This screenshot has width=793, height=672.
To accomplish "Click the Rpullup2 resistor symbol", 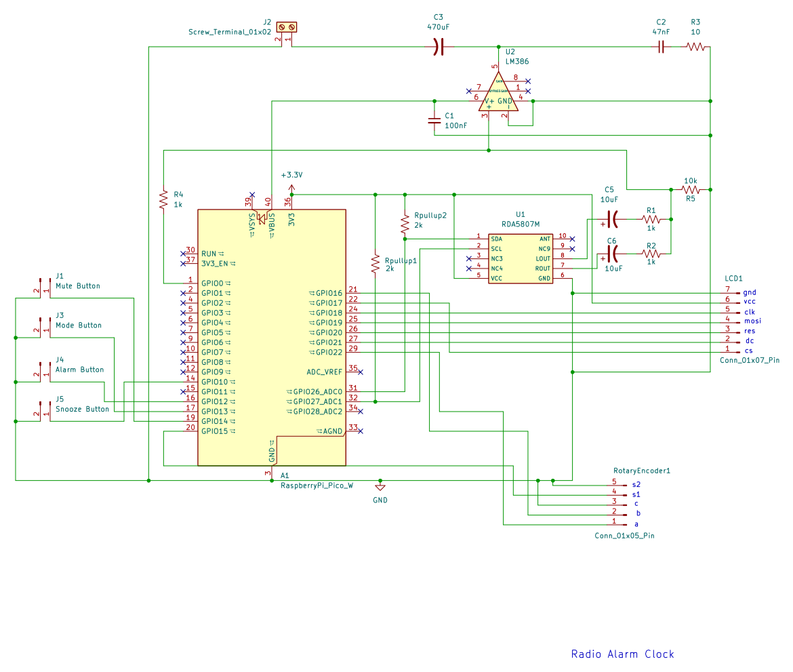I will click(405, 224).
